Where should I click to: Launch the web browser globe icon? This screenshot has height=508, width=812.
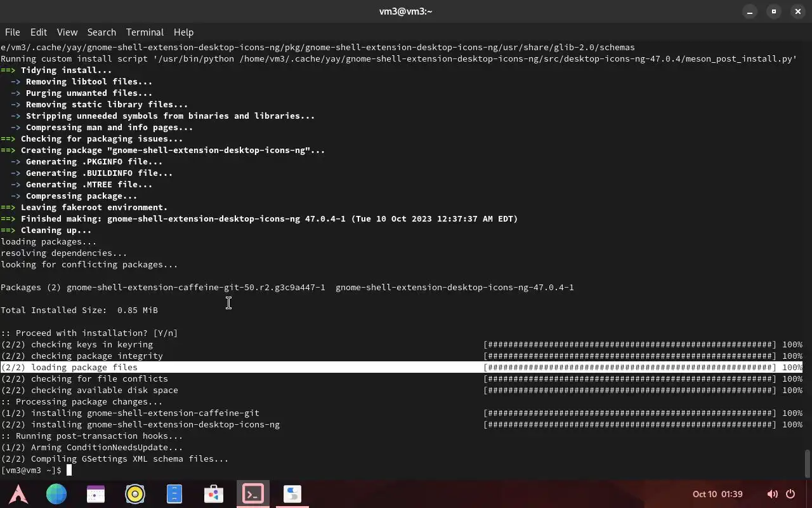(x=56, y=494)
